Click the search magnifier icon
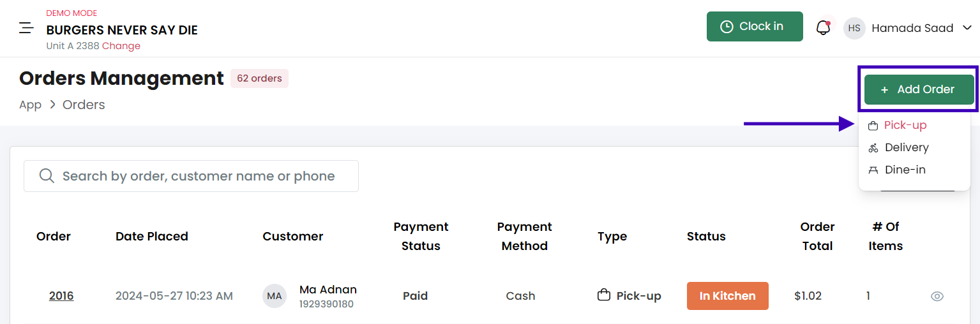 (x=47, y=176)
